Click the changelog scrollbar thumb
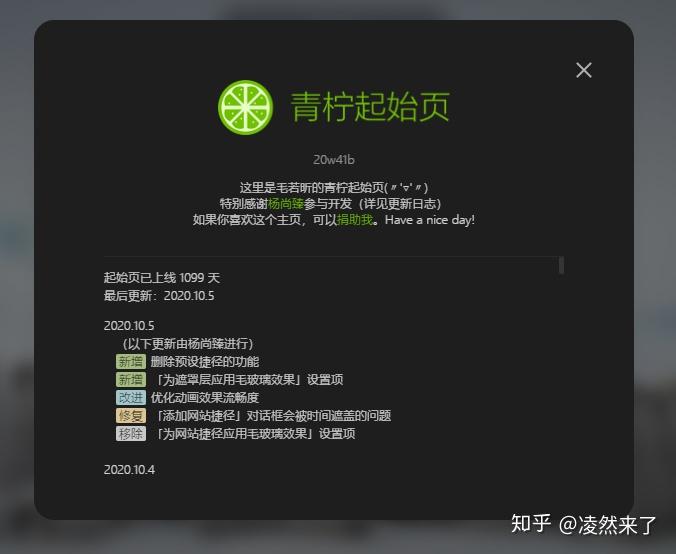The image size is (676, 554). tap(561, 265)
